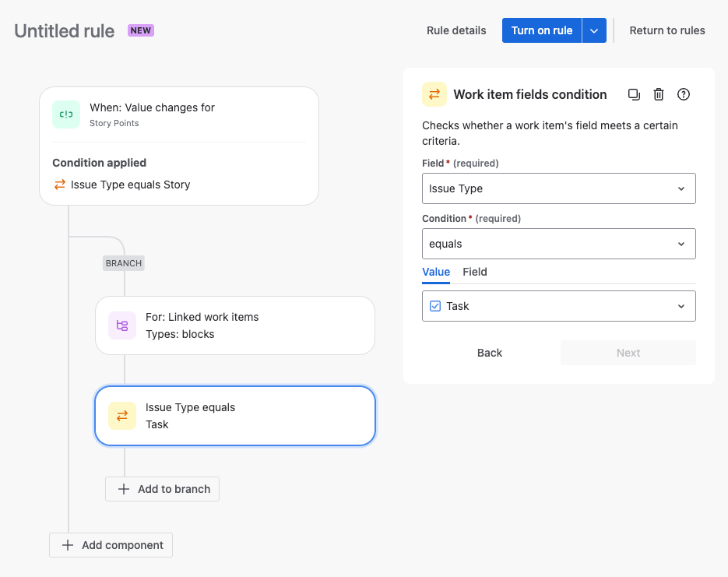Click the Work item fields condition heading
The height and width of the screenshot is (577, 728).
[x=530, y=95]
